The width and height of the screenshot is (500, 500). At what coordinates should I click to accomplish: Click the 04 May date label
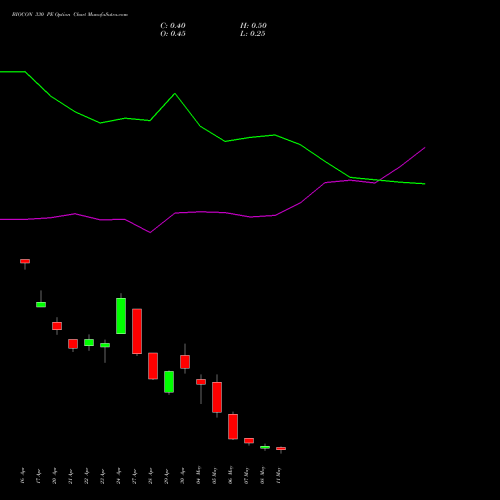pos(199,475)
